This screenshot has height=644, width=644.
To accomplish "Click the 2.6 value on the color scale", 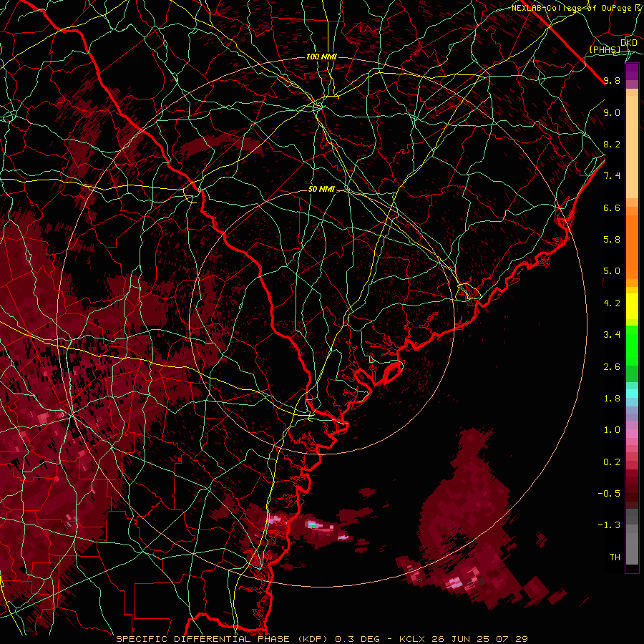I will (612, 367).
